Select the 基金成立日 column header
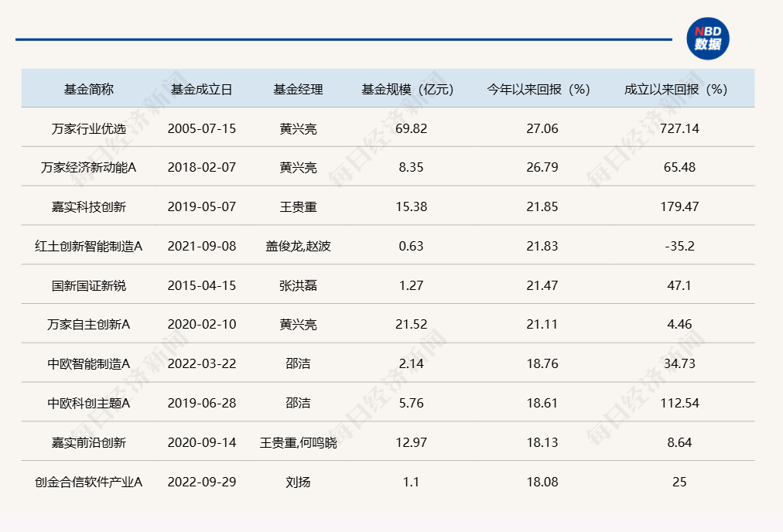This screenshot has height=532, width=783. point(202,90)
